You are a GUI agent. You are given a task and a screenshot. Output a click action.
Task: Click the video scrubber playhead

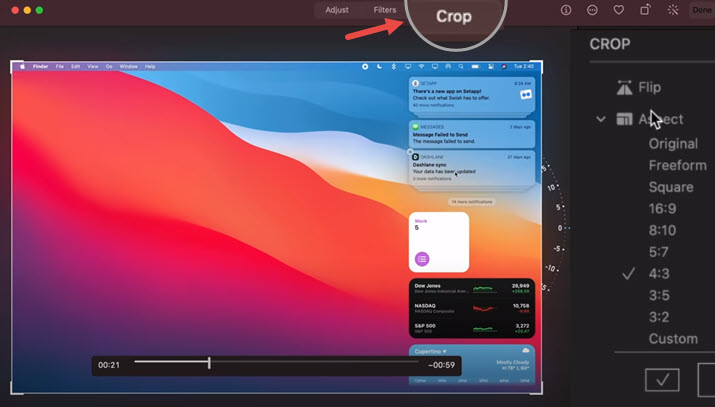point(209,363)
